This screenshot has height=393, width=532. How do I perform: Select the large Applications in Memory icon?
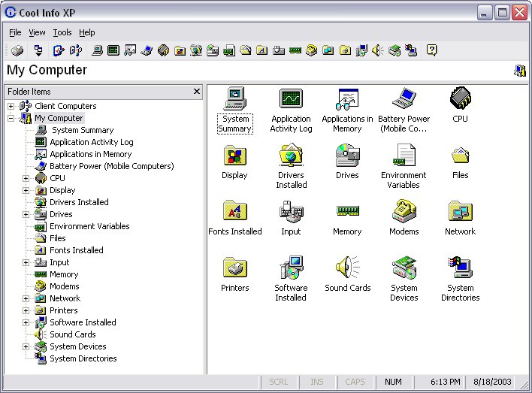(x=347, y=99)
